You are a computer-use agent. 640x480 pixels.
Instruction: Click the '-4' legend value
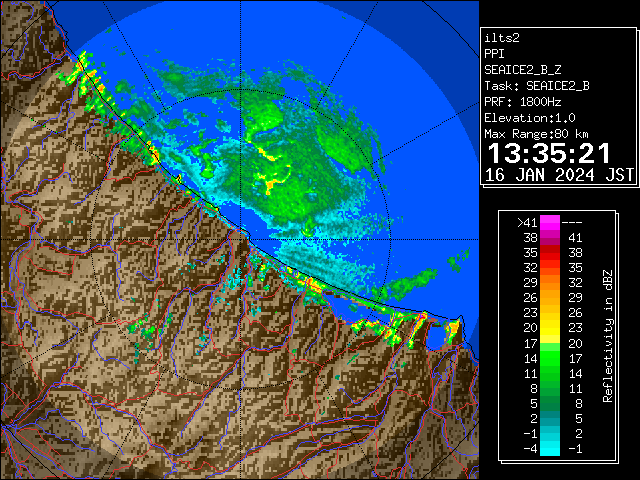530,448
